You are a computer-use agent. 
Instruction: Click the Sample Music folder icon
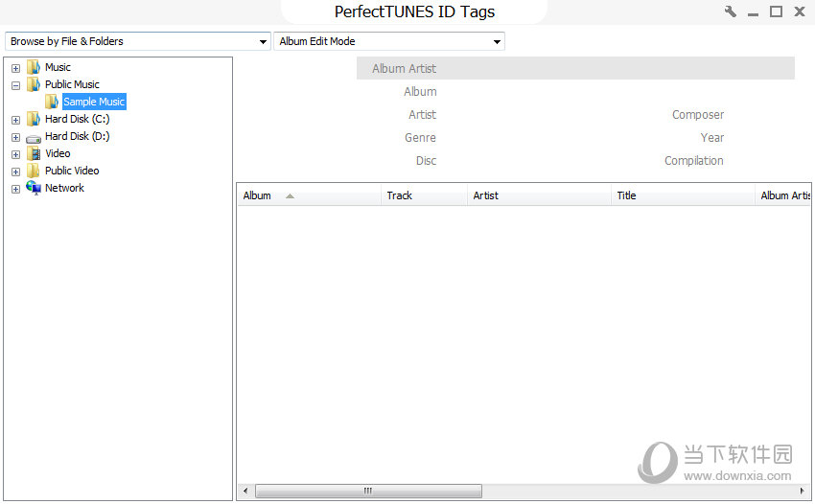click(52, 102)
